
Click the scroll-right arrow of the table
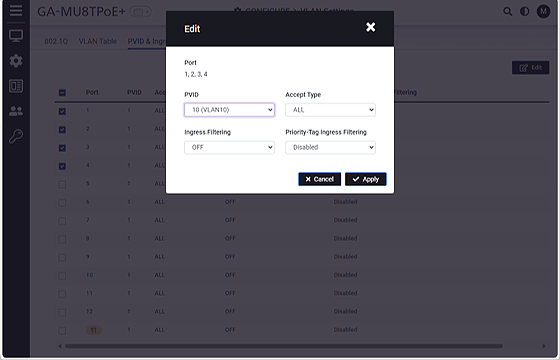click(544, 346)
